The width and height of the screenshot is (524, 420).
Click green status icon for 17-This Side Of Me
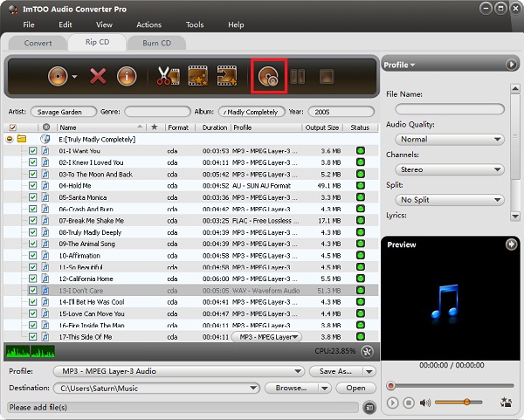click(360, 336)
